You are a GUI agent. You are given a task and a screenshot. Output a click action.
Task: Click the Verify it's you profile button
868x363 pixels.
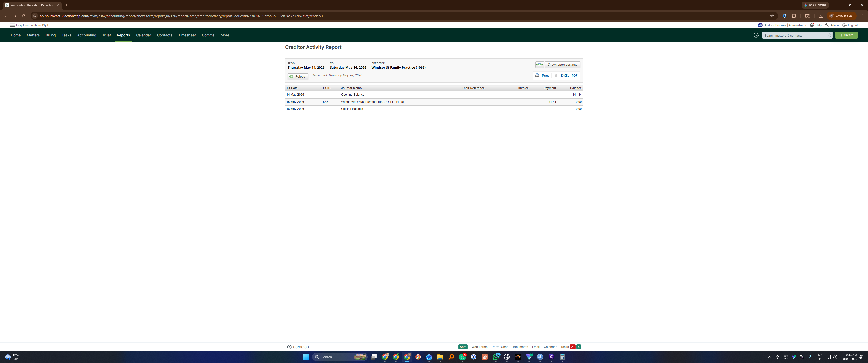pyautogui.click(x=842, y=16)
